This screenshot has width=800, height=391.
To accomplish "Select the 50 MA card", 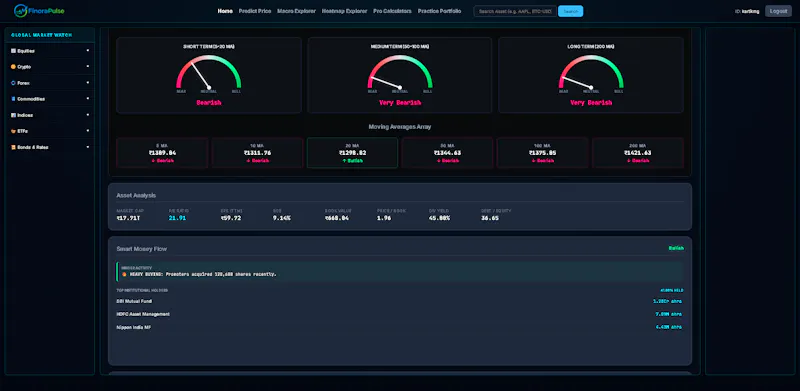I will coord(447,153).
